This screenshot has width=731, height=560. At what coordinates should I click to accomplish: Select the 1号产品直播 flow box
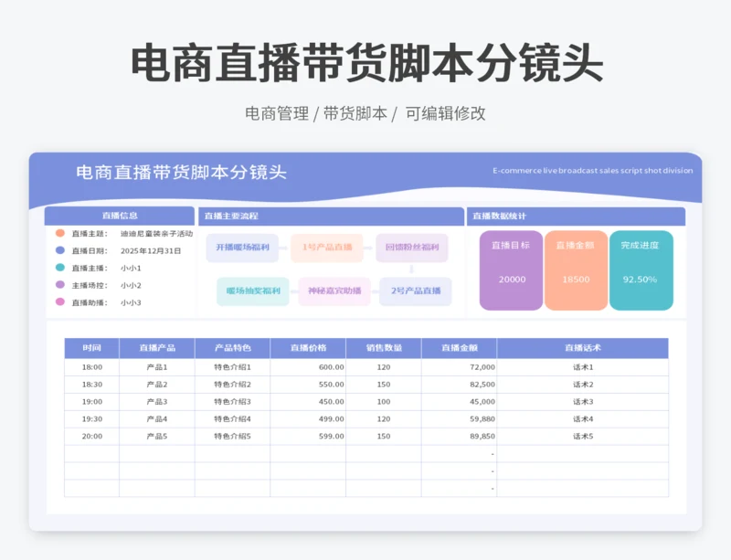pos(327,248)
